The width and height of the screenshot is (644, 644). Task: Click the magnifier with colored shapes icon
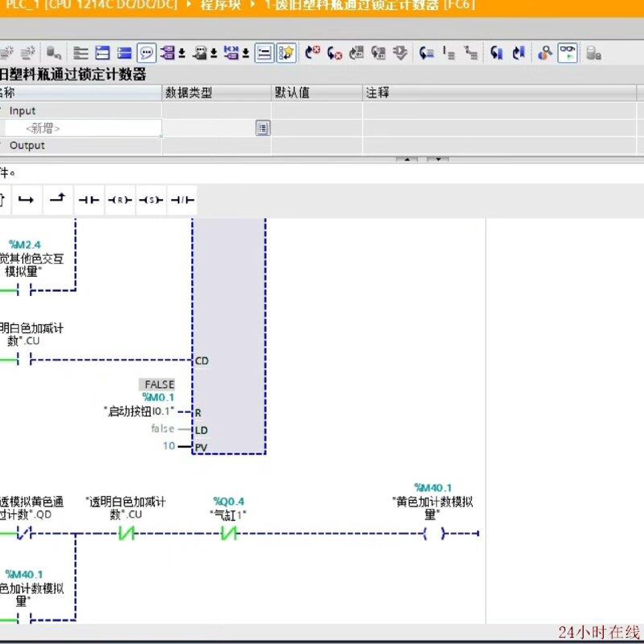click(545, 53)
